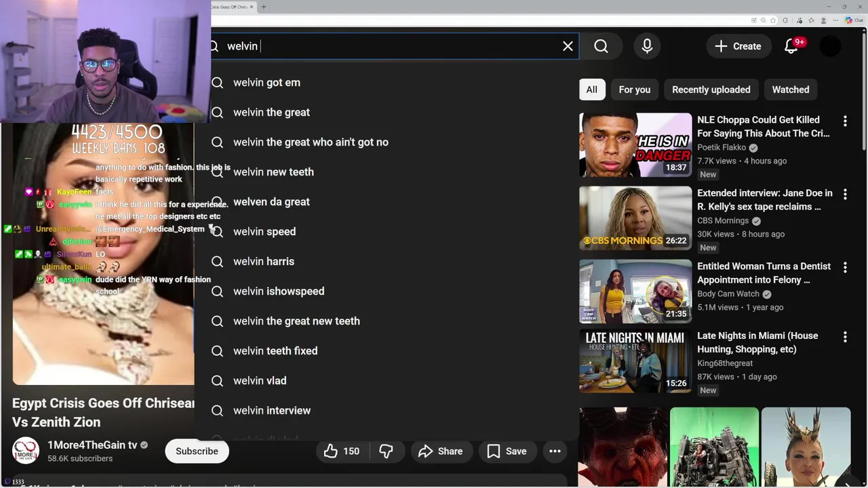Share the current video
Screen dimensions: 868x488
click(441, 451)
